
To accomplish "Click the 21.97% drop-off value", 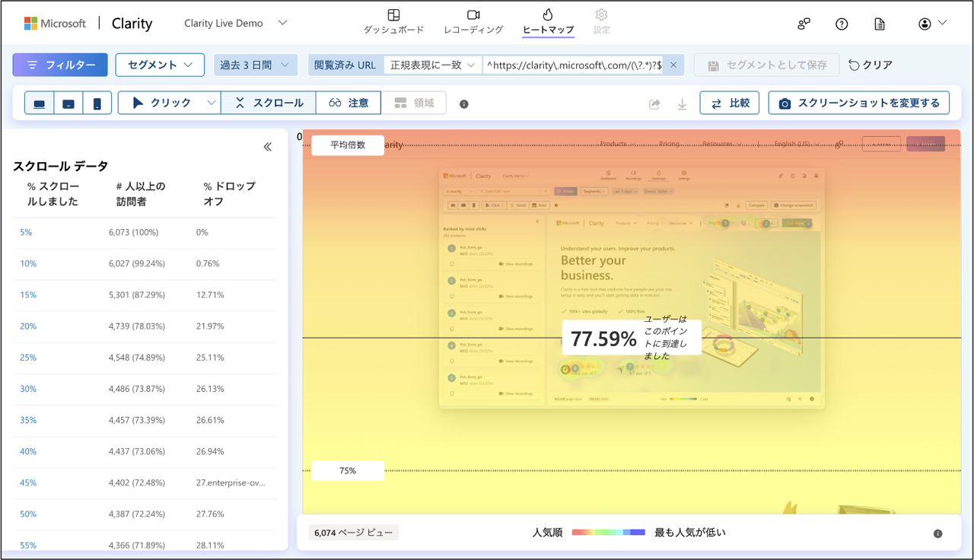I will (x=209, y=326).
